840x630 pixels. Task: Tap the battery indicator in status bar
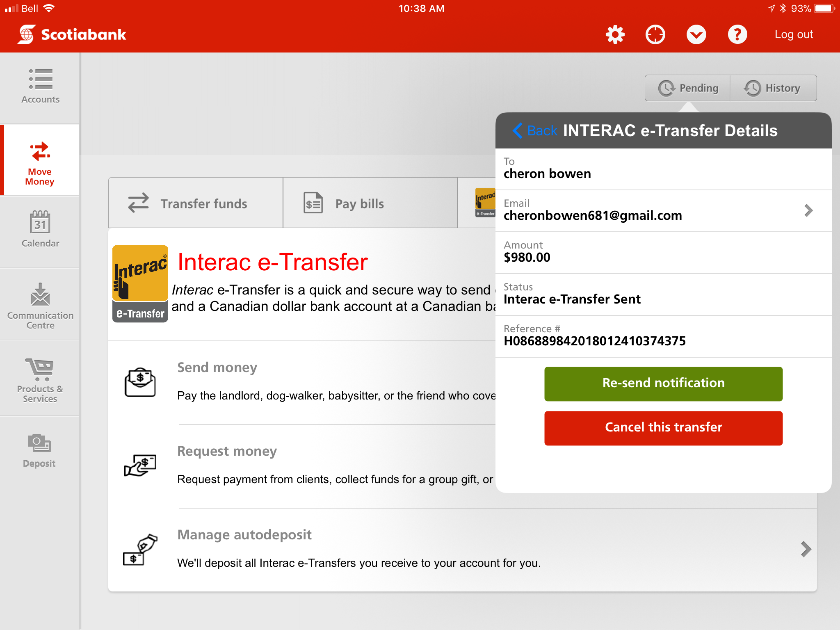coord(824,9)
